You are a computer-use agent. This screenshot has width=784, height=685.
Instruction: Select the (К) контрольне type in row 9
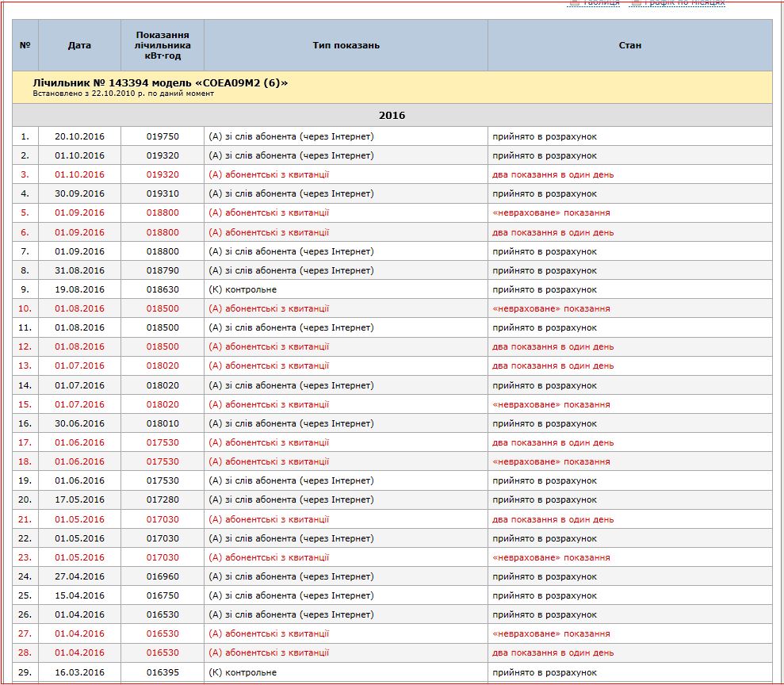coord(243,289)
